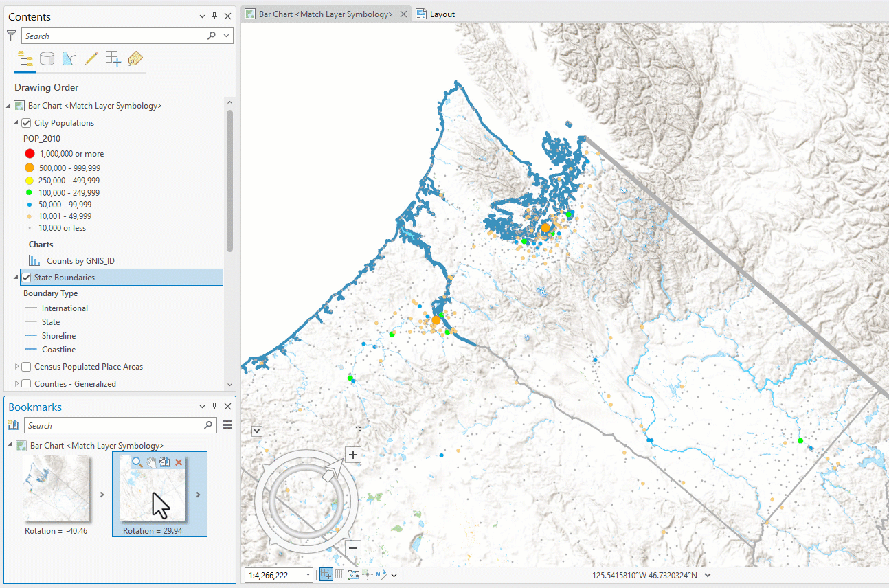Switch to List By Data Source view

47,58
